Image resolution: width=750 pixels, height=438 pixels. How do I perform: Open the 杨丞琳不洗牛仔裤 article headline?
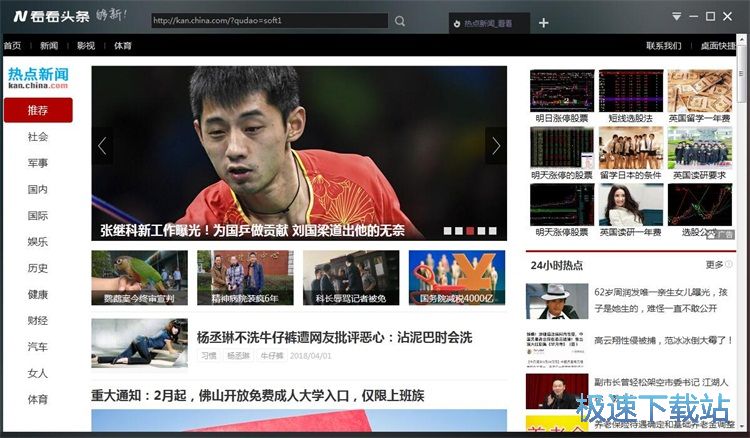tap(334, 338)
